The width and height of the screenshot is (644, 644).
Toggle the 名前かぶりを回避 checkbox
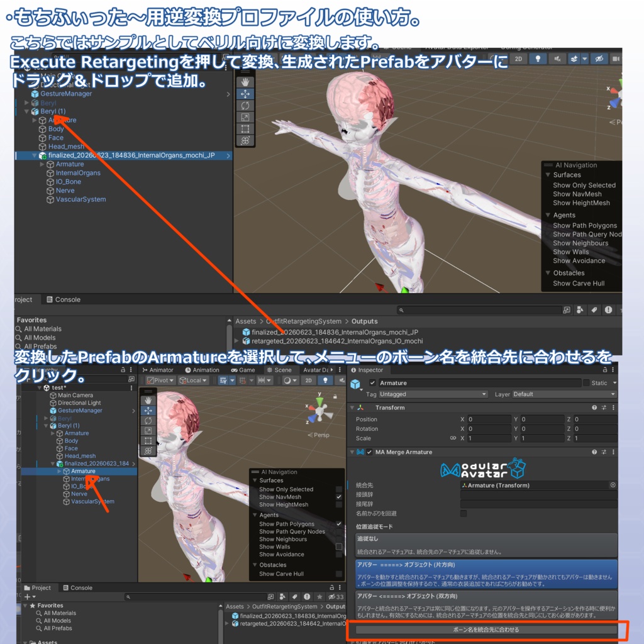click(464, 513)
